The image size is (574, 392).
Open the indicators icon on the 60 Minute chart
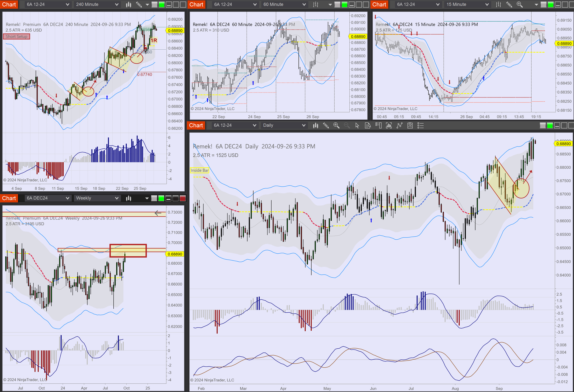coord(315,4)
